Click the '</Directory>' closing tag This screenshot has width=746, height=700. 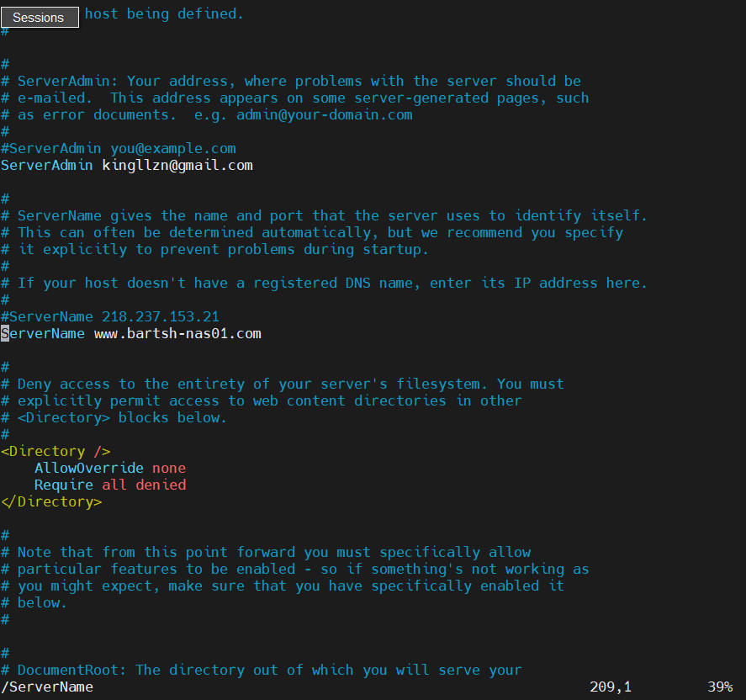(51, 502)
